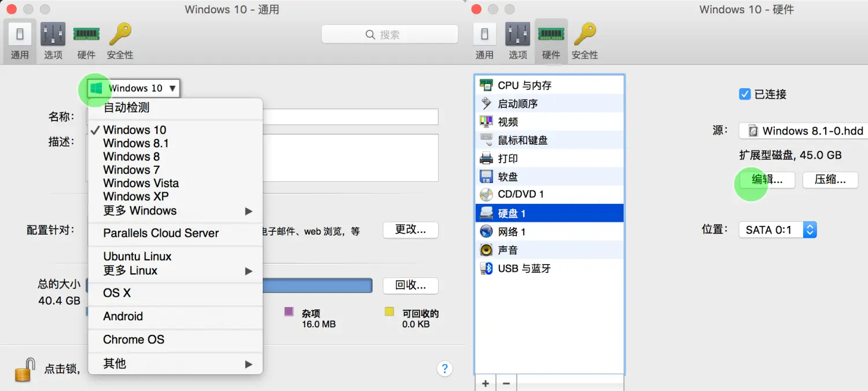Select 启动顺序 boot order item
This screenshot has height=391, width=868.
(550, 104)
